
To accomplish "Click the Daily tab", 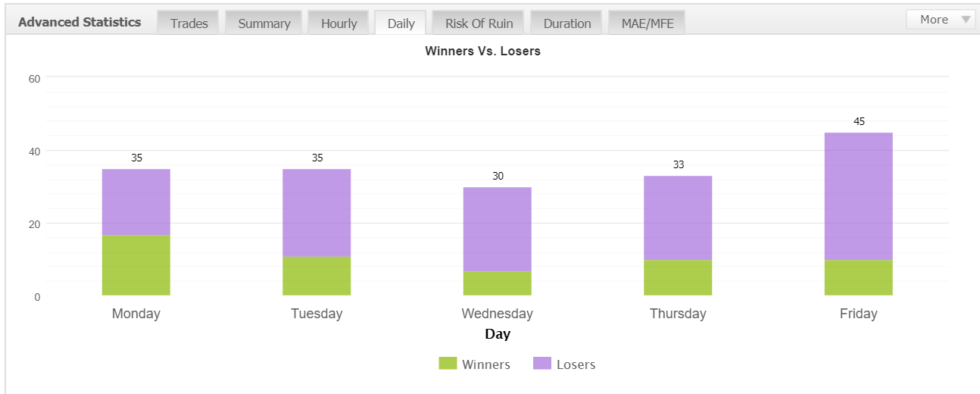I will pyautogui.click(x=401, y=23).
